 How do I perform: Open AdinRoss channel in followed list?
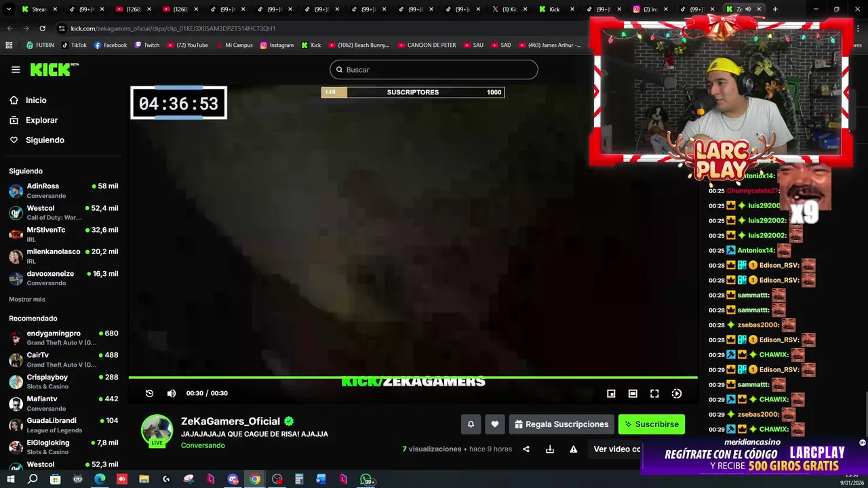point(63,190)
